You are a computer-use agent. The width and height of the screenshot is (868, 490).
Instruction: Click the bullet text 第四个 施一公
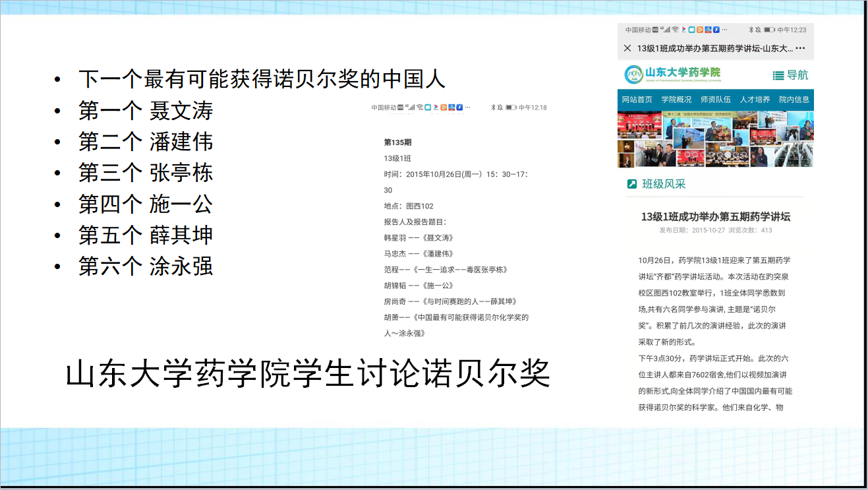click(145, 204)
